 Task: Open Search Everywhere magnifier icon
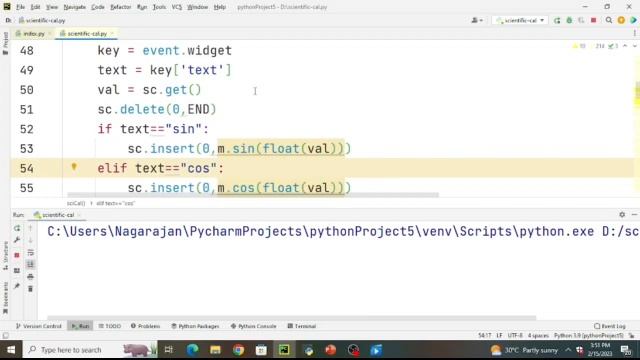tap(609, 20)
